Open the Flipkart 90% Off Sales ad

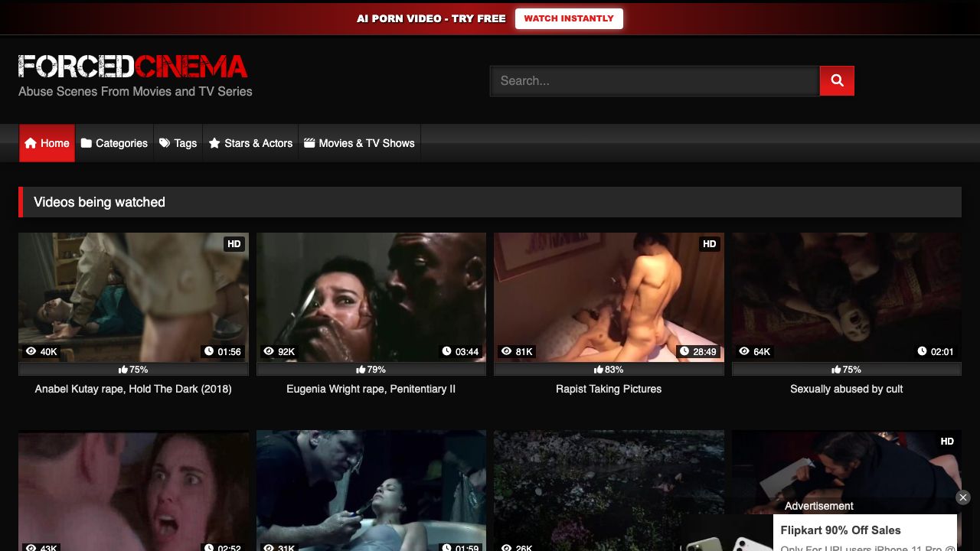[841, 530]
